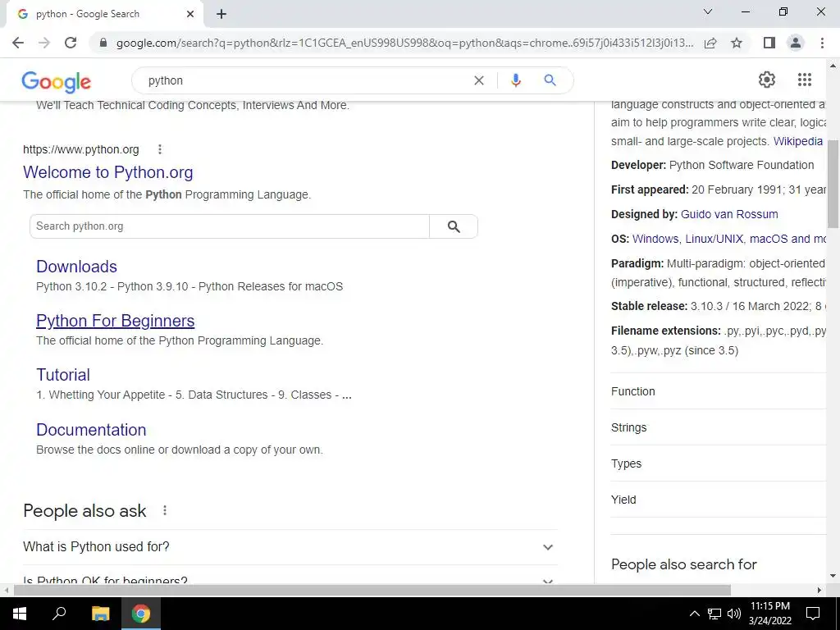
Task: Reload the Google search page
Action: (x=71, y=43)
